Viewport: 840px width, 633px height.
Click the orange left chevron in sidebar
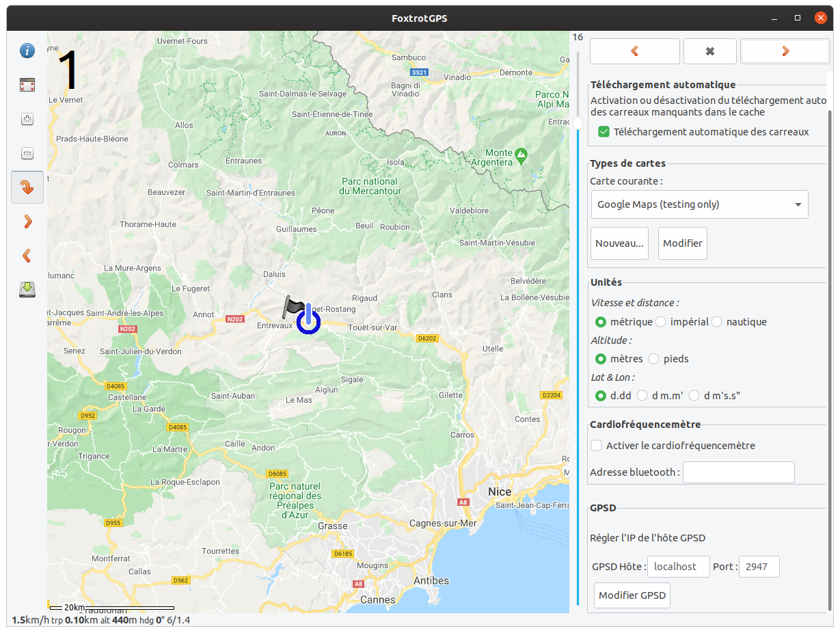27,256
